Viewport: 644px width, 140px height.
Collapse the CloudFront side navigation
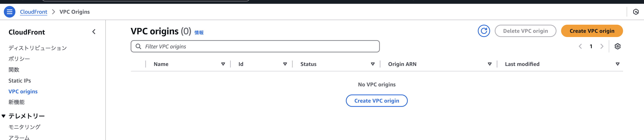click(94, 32)
